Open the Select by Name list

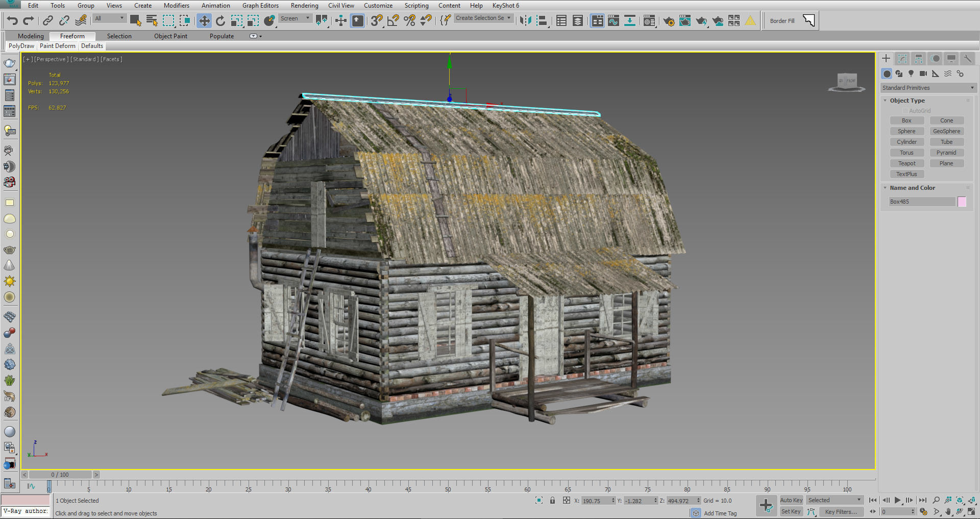point(152,20)
